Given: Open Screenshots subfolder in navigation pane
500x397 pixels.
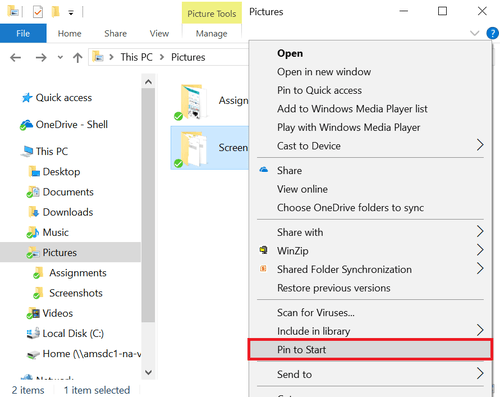Looking at the screenshot, I should pyautogui.click(x=76, y=293).
